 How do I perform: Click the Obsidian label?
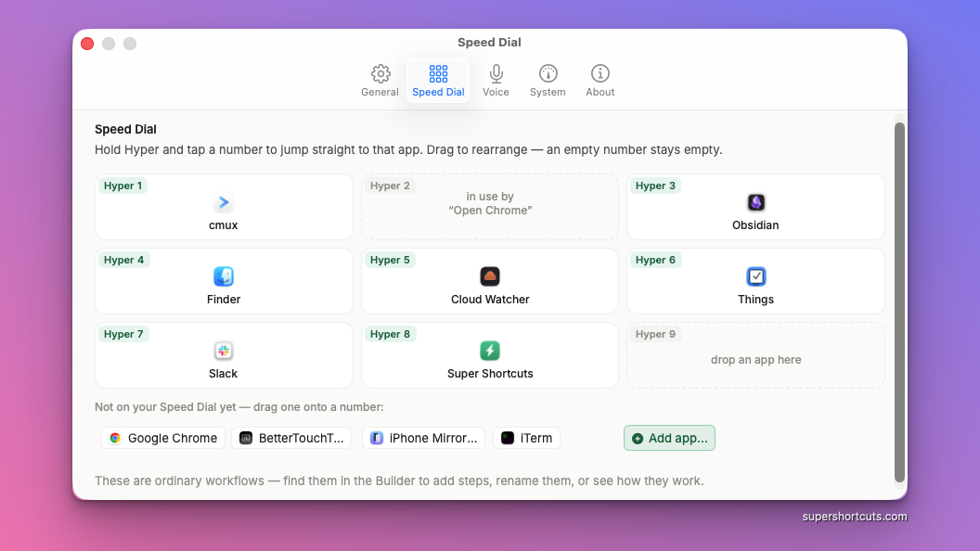pos(755,225)
